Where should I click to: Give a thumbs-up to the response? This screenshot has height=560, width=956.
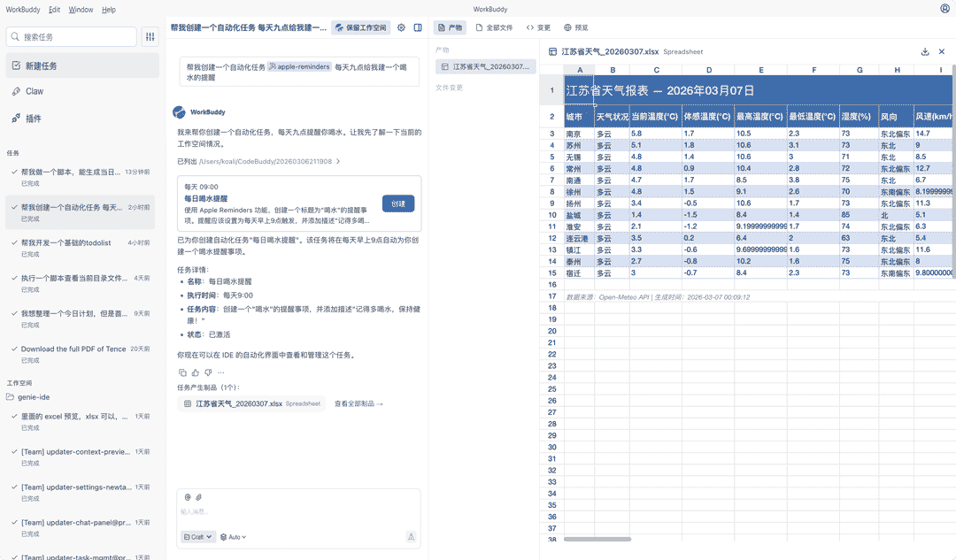pos(195,372)
